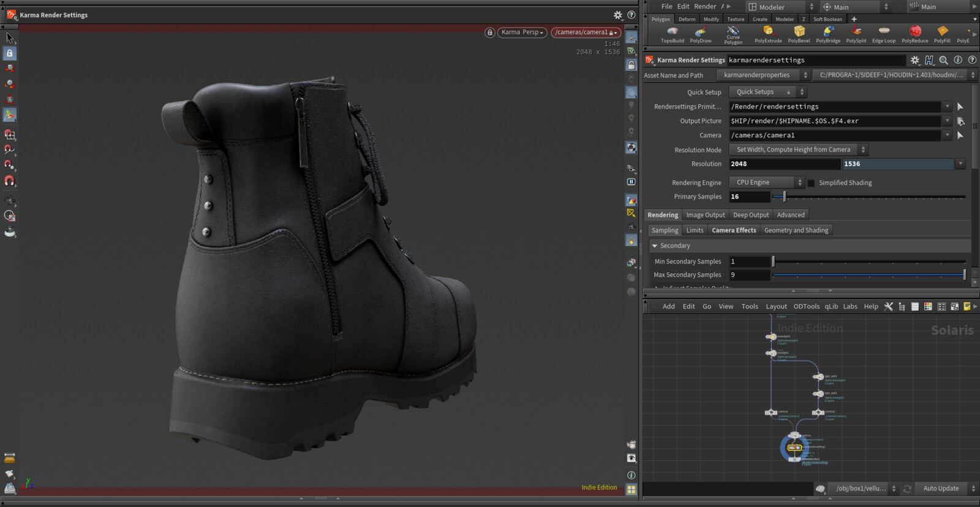This screenshot has width=980, height=507.
Task: Open the Auto Update dropdown
Action: click(946, 489)
